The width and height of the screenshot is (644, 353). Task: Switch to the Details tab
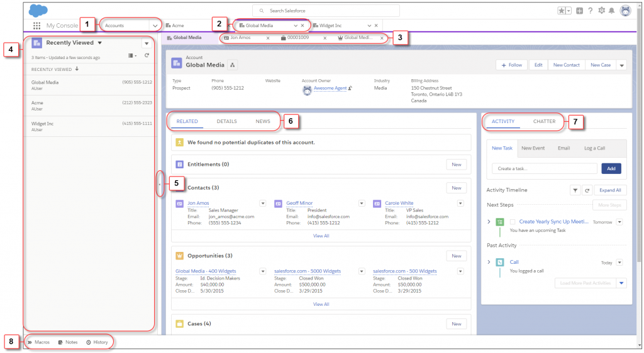coord(226,121)
